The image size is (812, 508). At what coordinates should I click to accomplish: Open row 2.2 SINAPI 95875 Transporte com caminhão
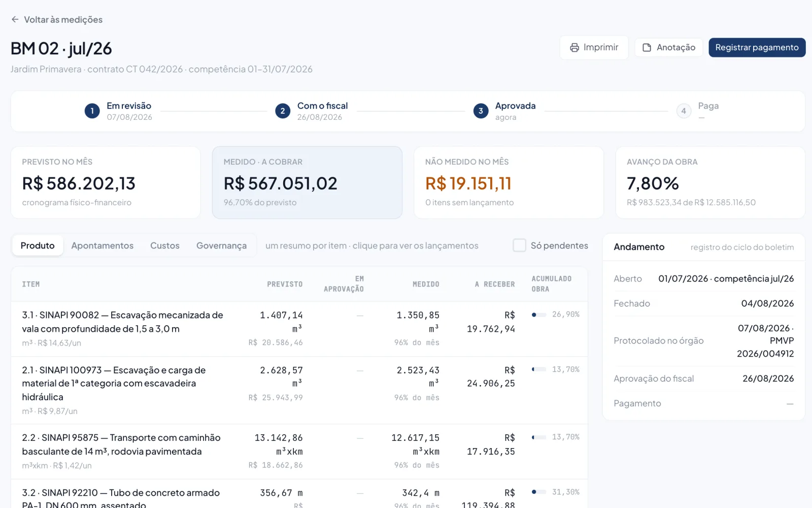coord(299,451)
